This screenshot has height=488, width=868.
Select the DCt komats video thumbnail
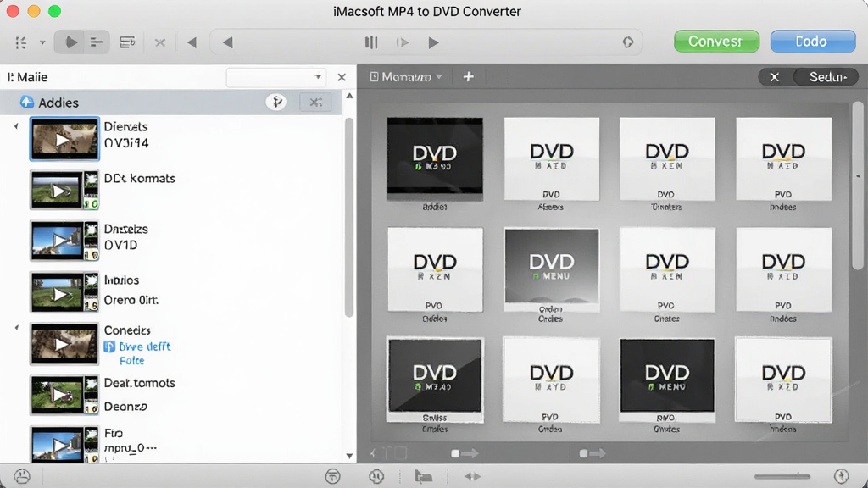tap(64, 190)
